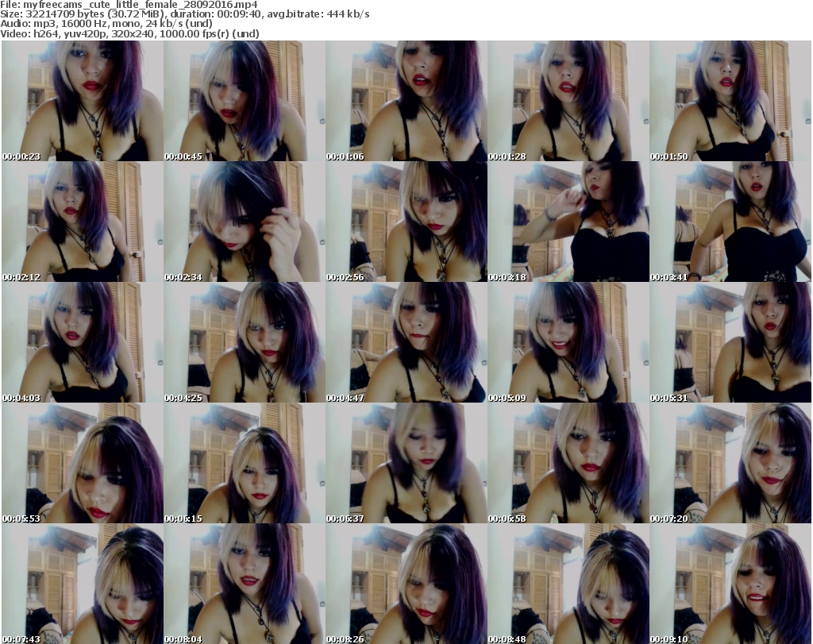This screenshot has height=644, width=813.
Task: Click the 00:03:41 frame
Action: 730,222
